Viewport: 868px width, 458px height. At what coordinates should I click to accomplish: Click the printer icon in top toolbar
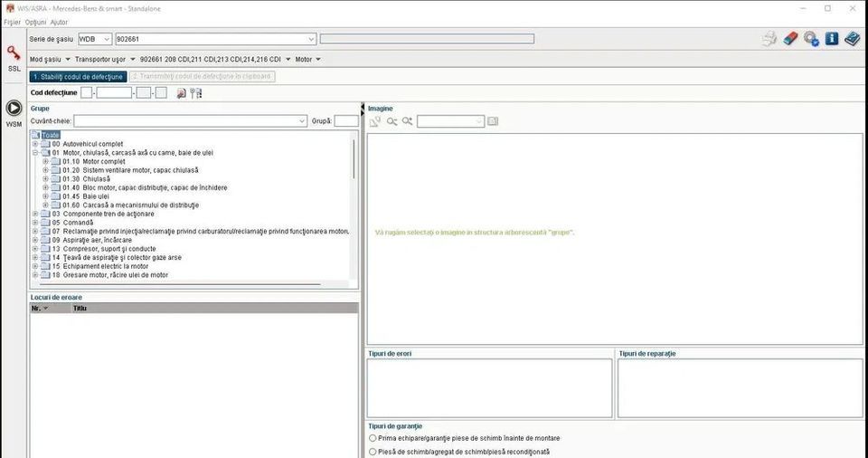(769, 38)
